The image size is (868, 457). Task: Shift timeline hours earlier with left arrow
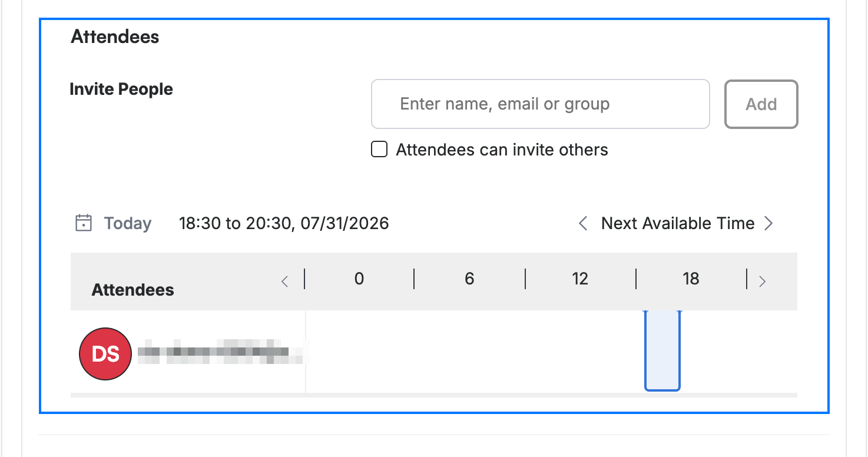pos(285,282)
